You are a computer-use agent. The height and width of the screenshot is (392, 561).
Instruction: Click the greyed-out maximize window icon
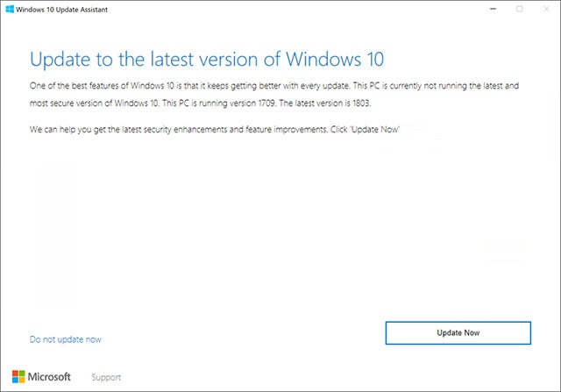coord(520,9)
